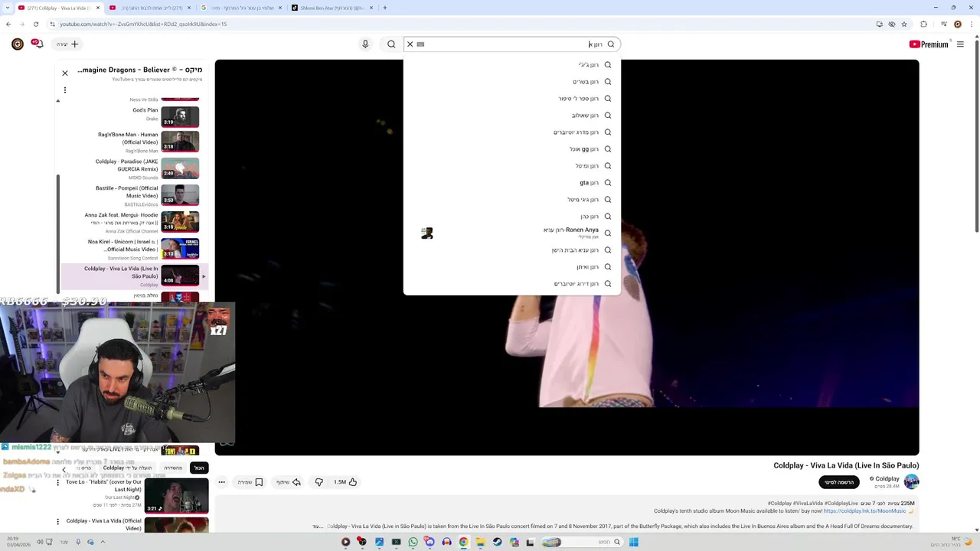Click the #Coldplay hashtag
Viewport: 980px width, 551px height.
pos(779,504)
